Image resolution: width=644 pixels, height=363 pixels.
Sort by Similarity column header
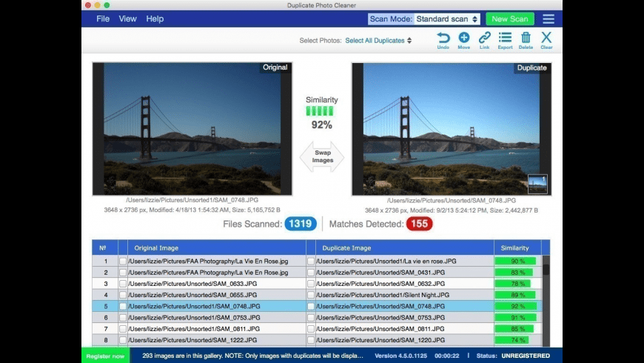(517, 248)
